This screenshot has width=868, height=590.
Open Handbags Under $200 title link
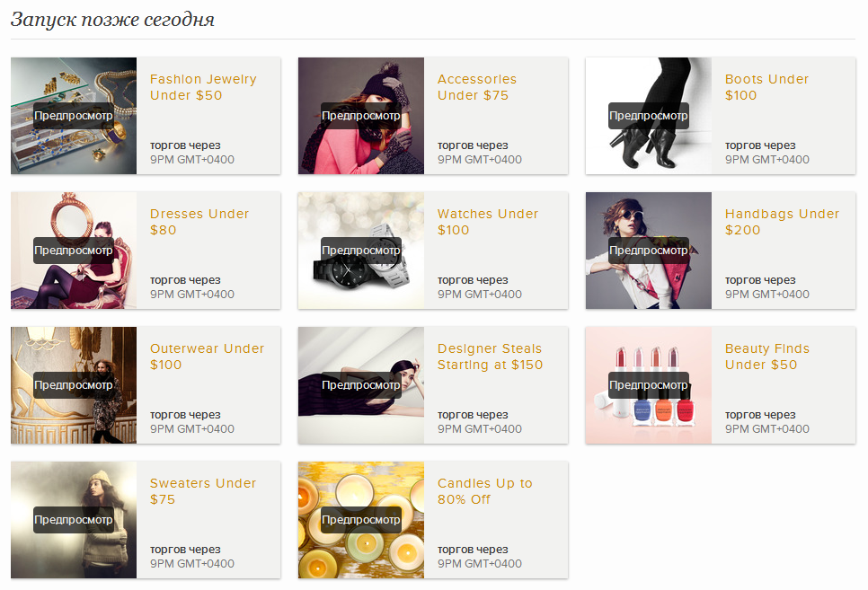click(783, 222)
